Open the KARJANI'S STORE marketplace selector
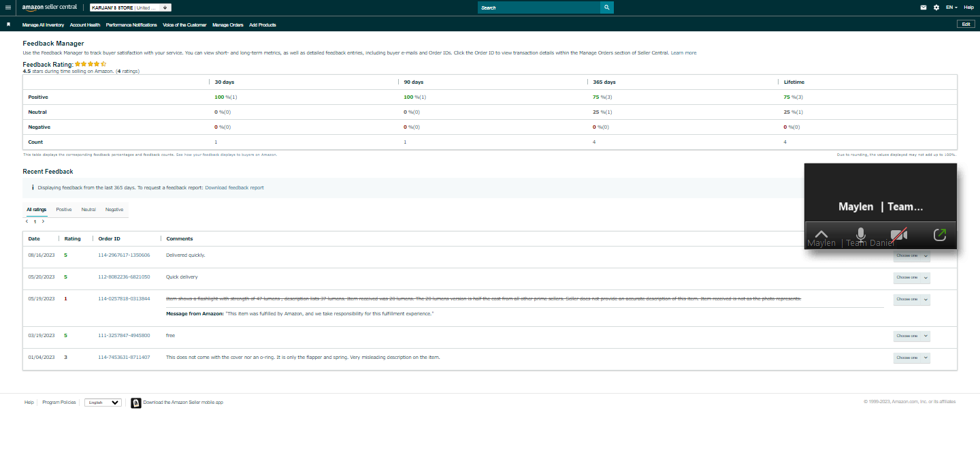The height and width of the screenshot is (457, 980). click(x=130, y=7)
